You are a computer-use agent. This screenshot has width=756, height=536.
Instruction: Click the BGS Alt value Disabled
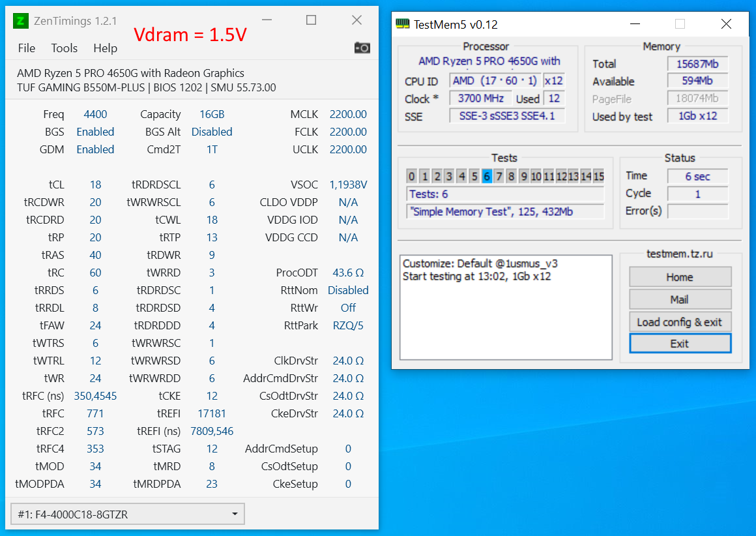[212, 132]
